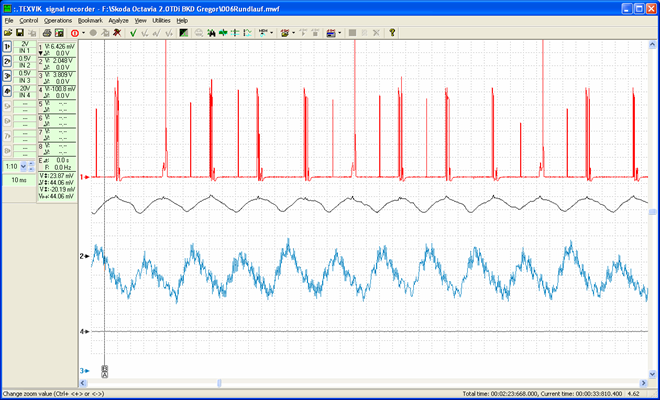660x400 pixels.
Task: Toggle channel 3 button
Action: pos(7,76)
